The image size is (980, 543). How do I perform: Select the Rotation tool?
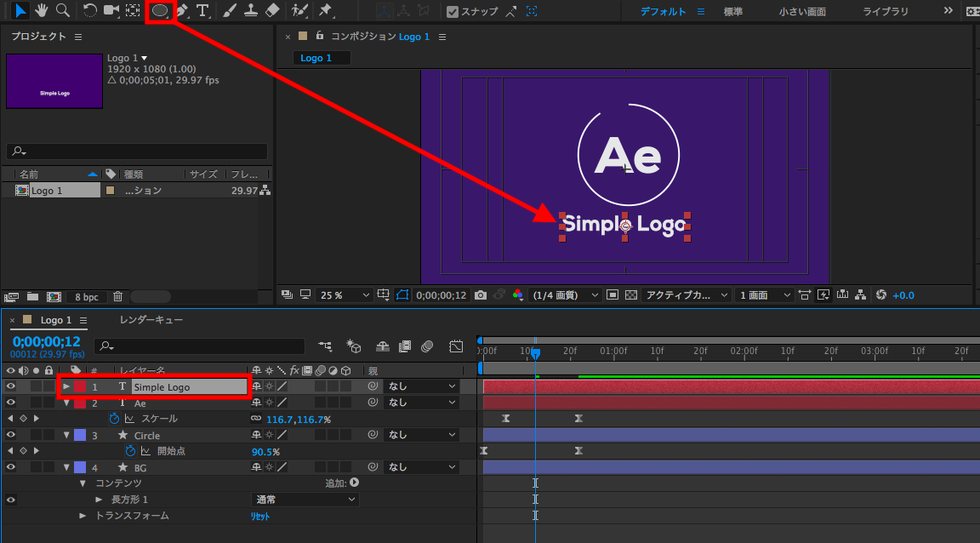coord(90,10)
